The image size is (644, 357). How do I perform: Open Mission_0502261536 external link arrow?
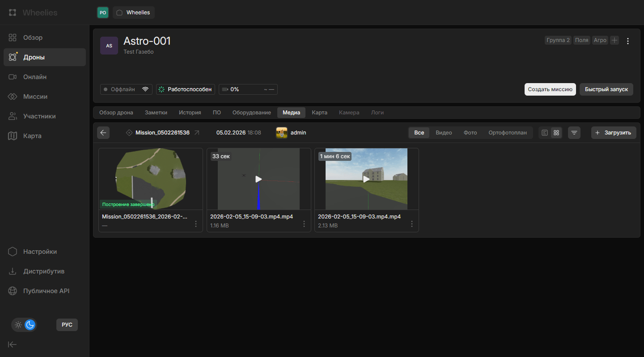tap(197, 133)
